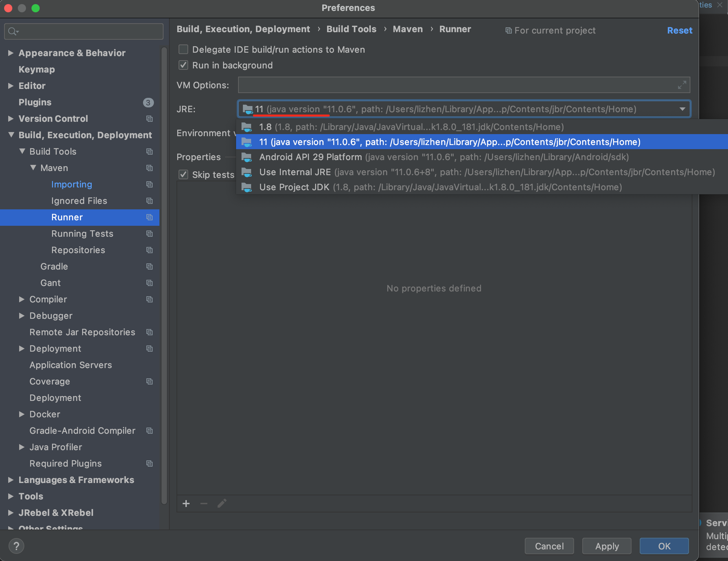Open the Running Tests settings page

click(x=82, y=234)
